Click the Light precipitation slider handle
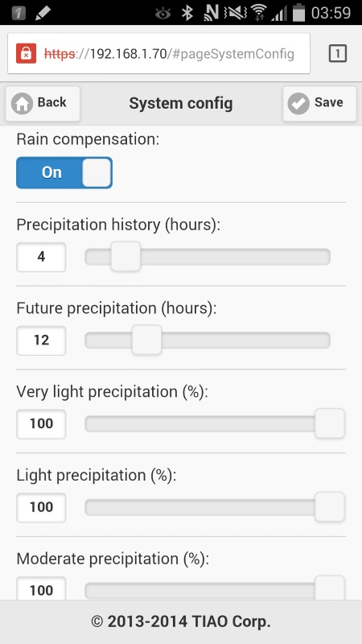The image size is (362, 644). (x=330, y=507)
